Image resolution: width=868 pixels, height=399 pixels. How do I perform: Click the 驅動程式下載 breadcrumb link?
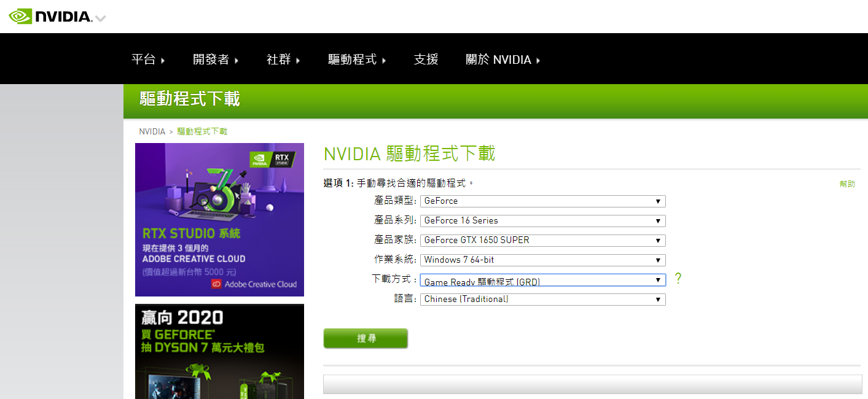[202, 131]
